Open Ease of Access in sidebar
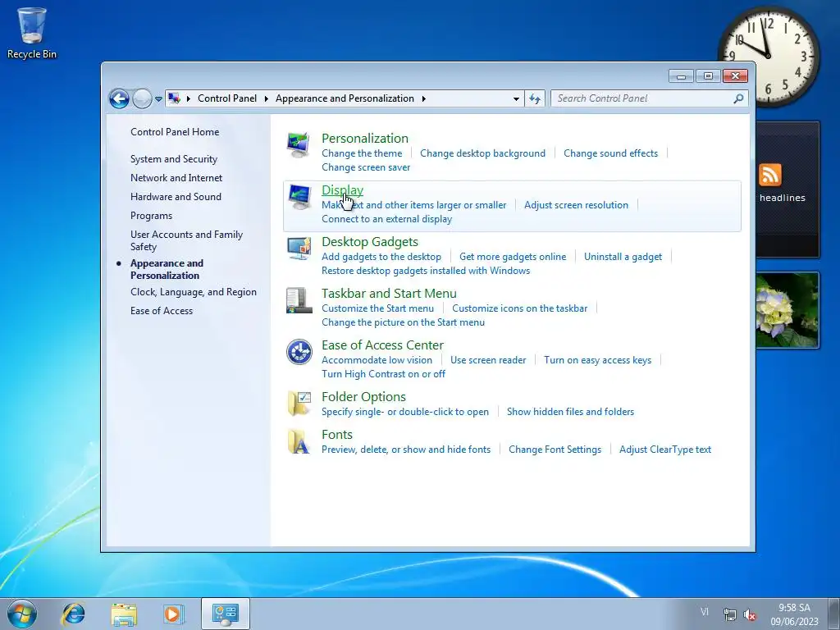 162,311
